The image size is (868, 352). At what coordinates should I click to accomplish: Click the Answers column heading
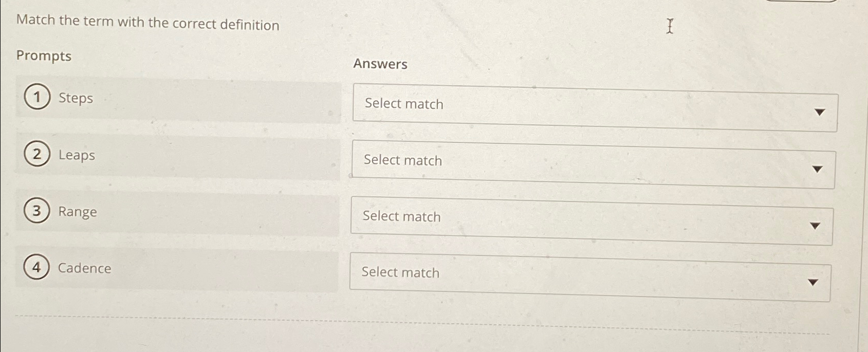380,64
